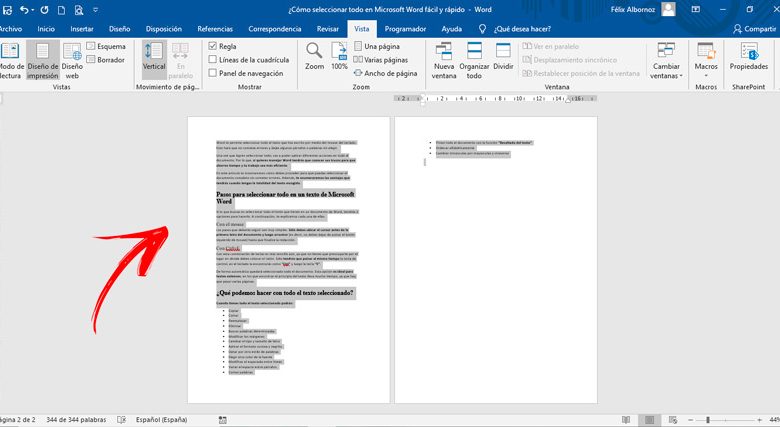Screen dimensions: 780x427
Task: Click the redo/repeat icon
Action: click(44, 9)
